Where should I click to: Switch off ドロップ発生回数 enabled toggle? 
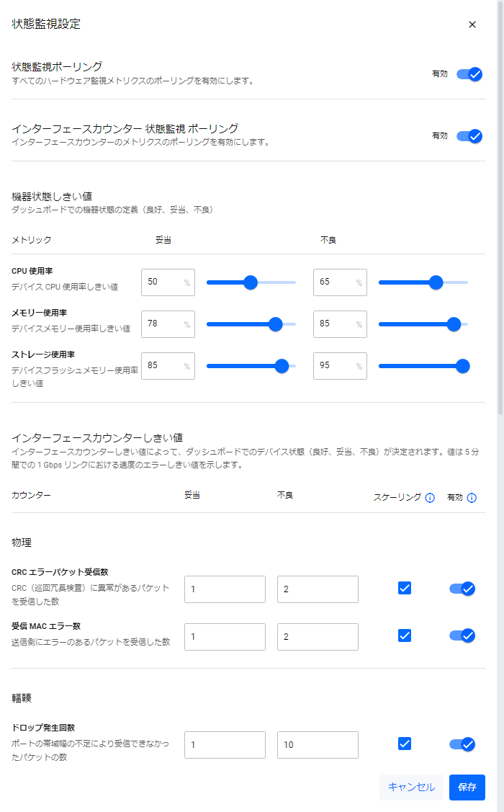pyautogui.click(x=462, y=744)
